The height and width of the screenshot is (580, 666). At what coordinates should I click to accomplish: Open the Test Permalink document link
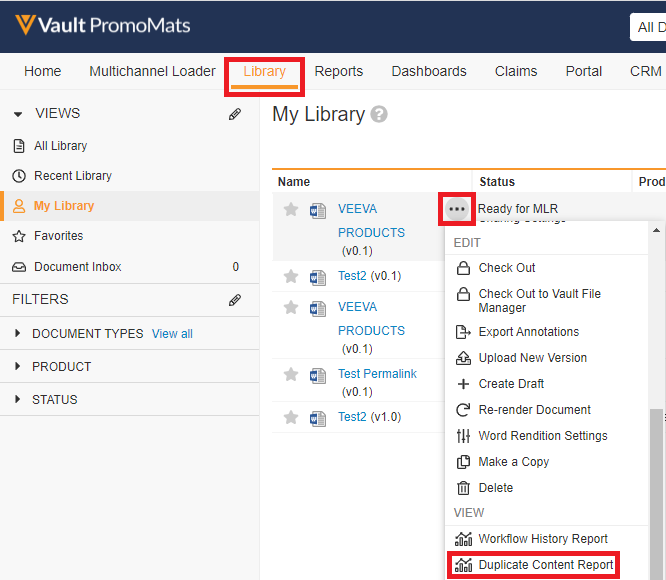pos(377,374)
